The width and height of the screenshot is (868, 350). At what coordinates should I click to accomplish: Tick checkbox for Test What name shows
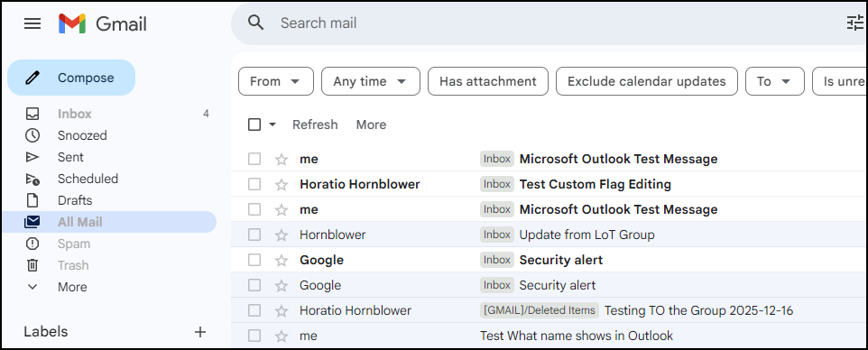254,336
